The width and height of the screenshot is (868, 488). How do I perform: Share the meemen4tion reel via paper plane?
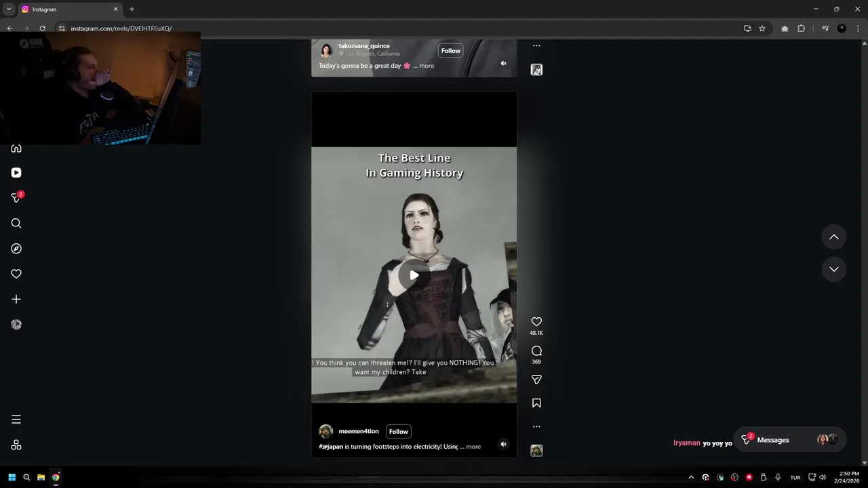click(x=536, y=380)
